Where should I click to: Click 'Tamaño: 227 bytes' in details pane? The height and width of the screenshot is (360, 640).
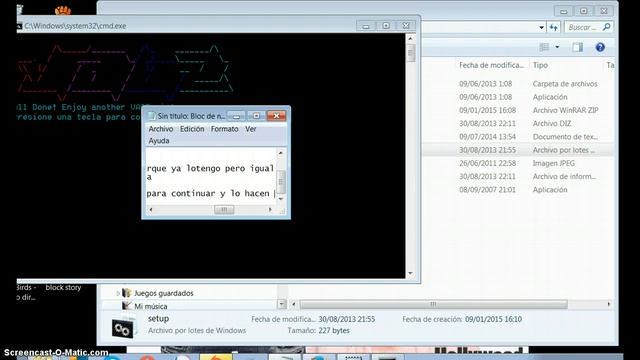pyautogui.click(x=318, y=331)
